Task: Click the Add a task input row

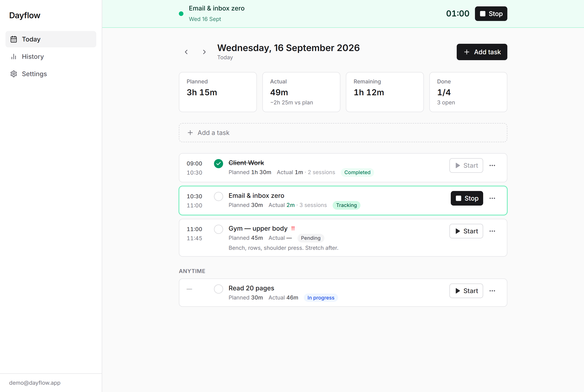Action: click(343, 133)
